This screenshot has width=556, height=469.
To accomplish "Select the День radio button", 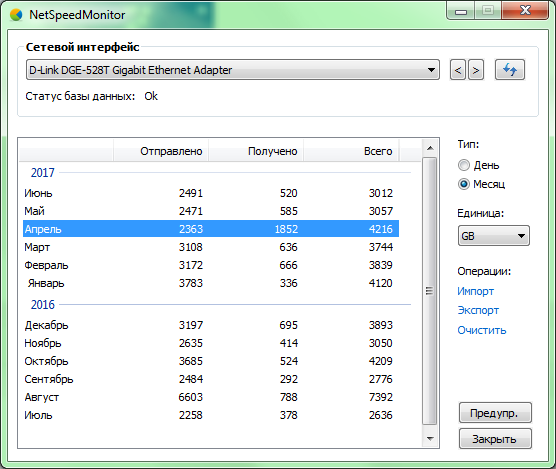I will point(464,165).
